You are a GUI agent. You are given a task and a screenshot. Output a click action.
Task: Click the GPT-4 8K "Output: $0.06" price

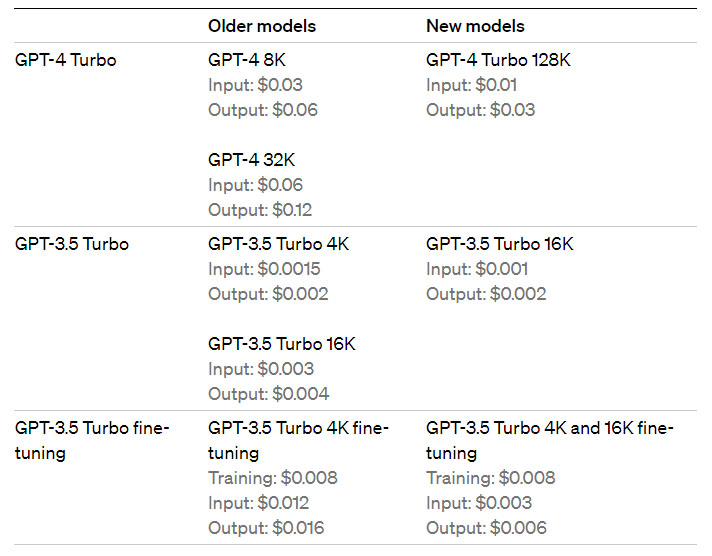pyautogui.click(x=262, y=110)
